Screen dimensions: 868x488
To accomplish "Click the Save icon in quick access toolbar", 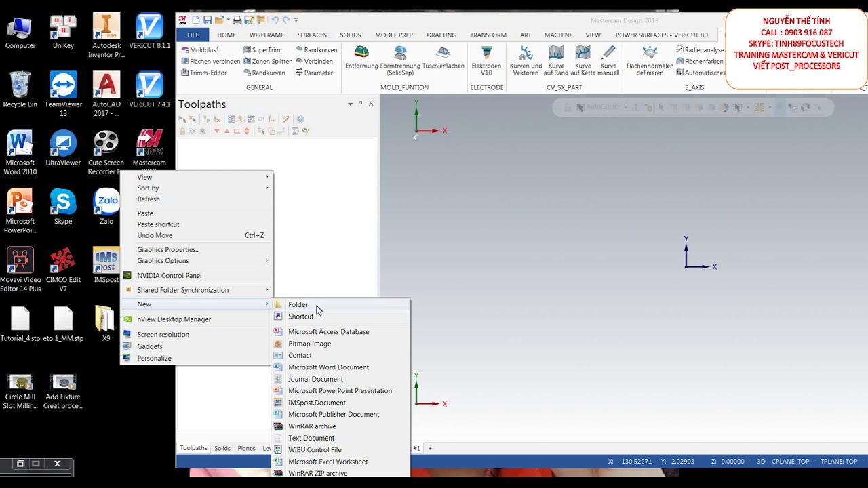I will click(208, 20).
